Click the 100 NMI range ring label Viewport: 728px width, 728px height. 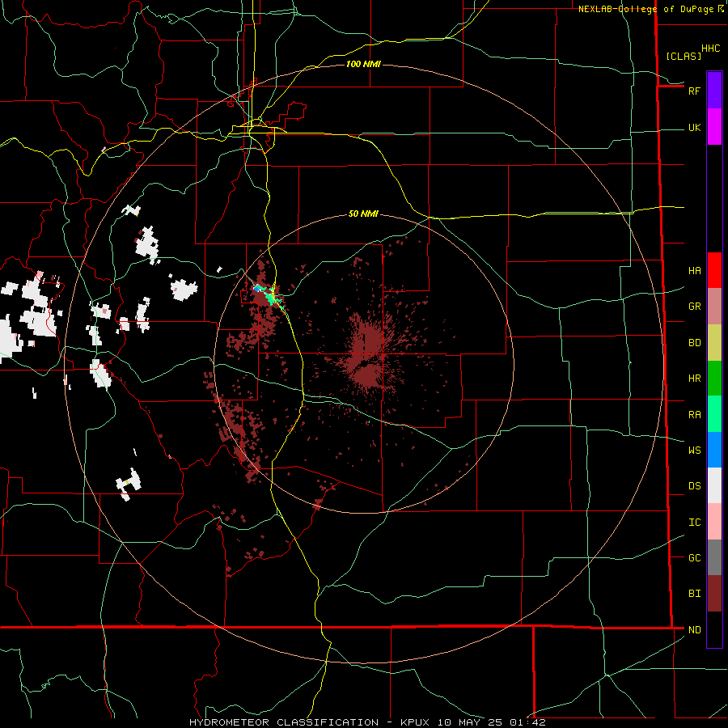pos(363,64)
